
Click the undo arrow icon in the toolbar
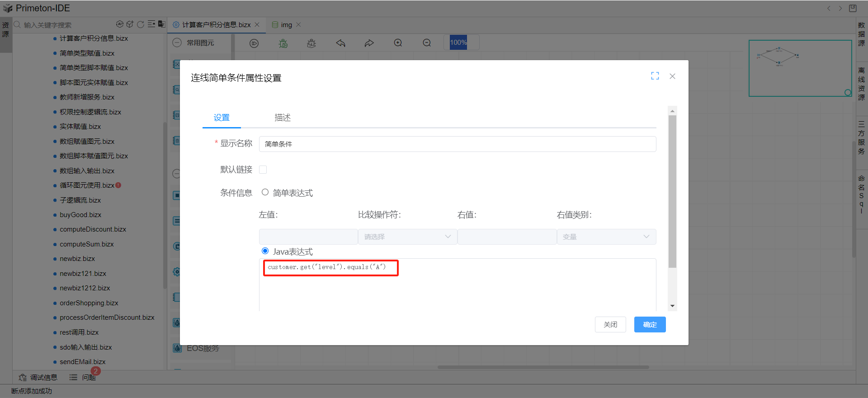[x=340, y=43]
